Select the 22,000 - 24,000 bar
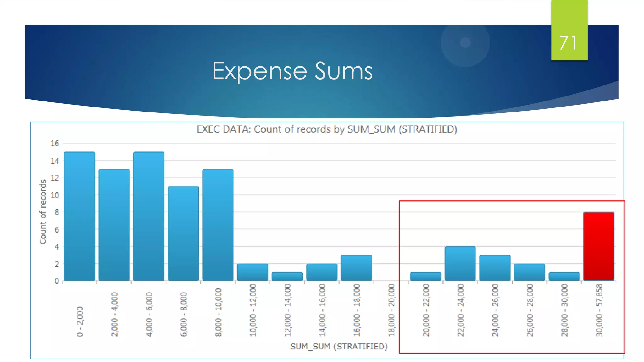Image resolution: width=644 pixels, height=362 pixels. [x=460, y=263]
